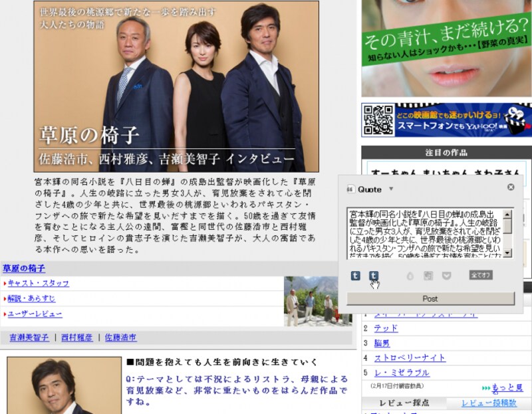Switch to the レビュー投稿数 tab
The height and width of the screenshot is (414, 532).
tap(489, 403)
